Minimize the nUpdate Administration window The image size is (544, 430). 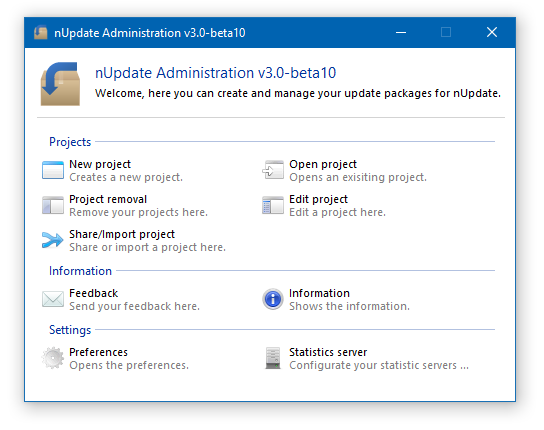[401, 33]
